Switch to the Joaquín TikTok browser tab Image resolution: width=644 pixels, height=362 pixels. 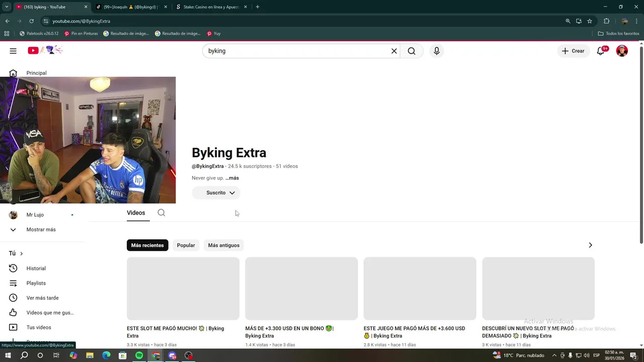130,7
